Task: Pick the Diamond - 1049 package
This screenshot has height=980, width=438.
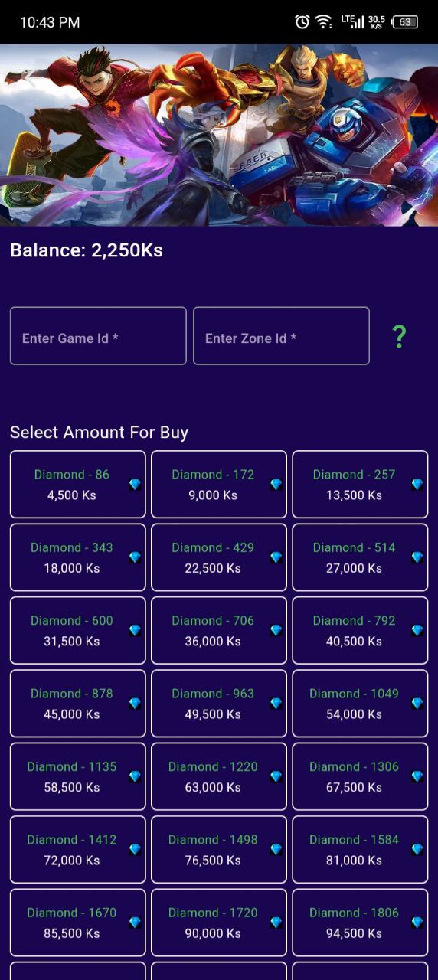Action: point(360,704)
